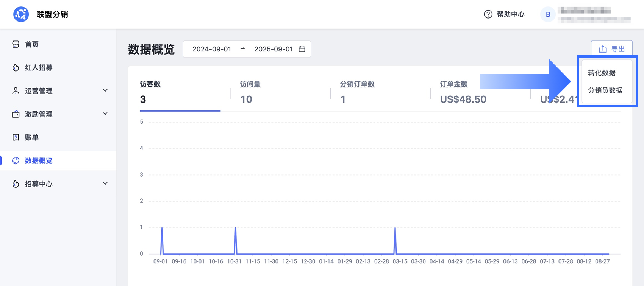Choose 转化数据 from export menu

click(x=602, y=73)
